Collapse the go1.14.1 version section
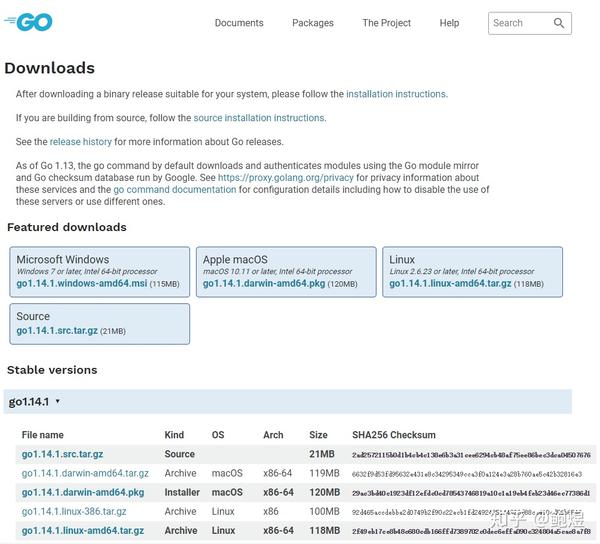 [35, 401]
